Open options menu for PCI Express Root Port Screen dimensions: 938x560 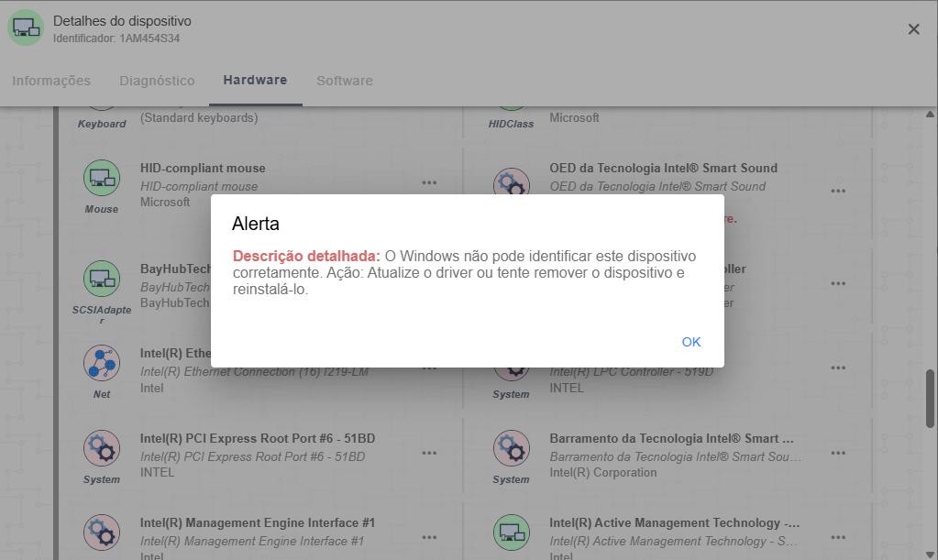point(429,453)
